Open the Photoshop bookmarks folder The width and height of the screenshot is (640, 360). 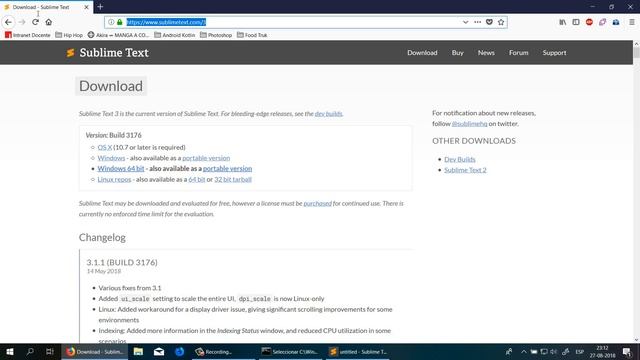pyautogui.click(x=216, y=35)
